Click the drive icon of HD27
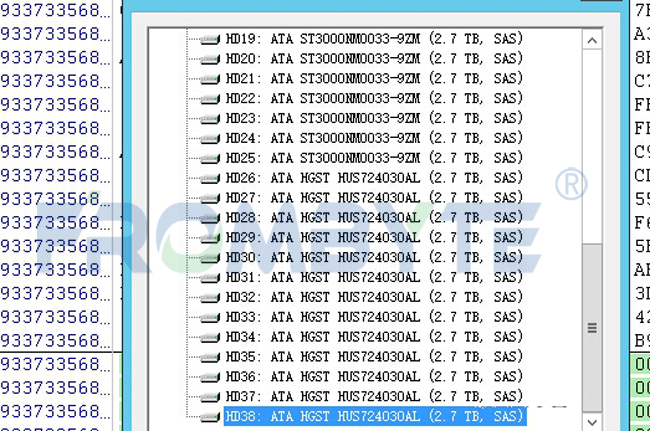 pos(210,199)
